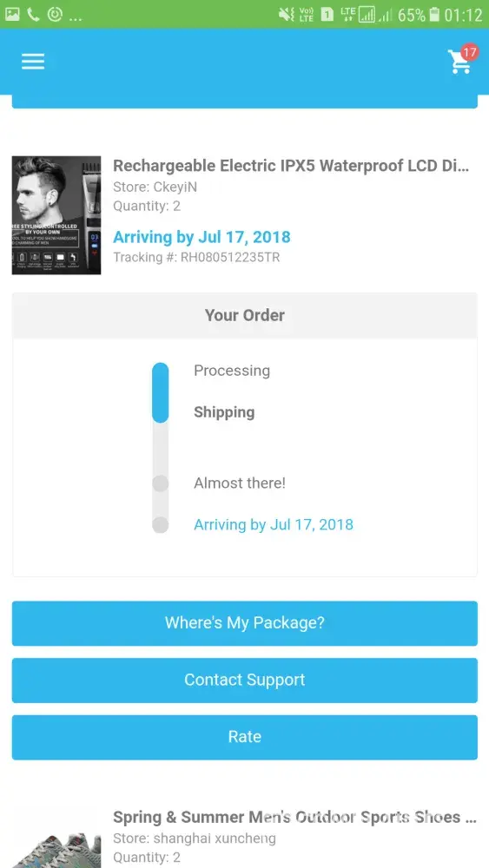Open Spring & Summer Men's Outdoor Sports Shoes title

click(x=294, y=817)
